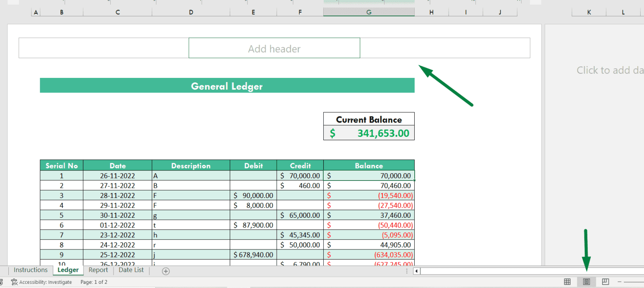
Task: Click the Add header box
Action: coord(274,48)
